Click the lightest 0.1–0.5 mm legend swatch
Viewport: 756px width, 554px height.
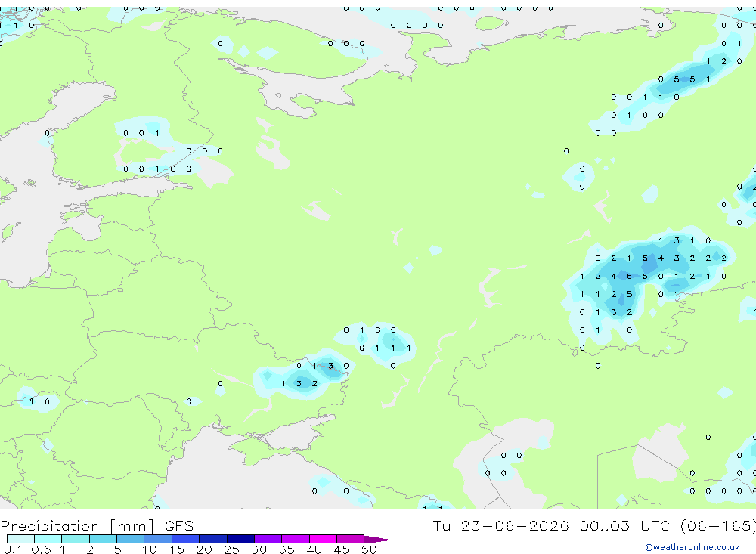tap(20, 539)
